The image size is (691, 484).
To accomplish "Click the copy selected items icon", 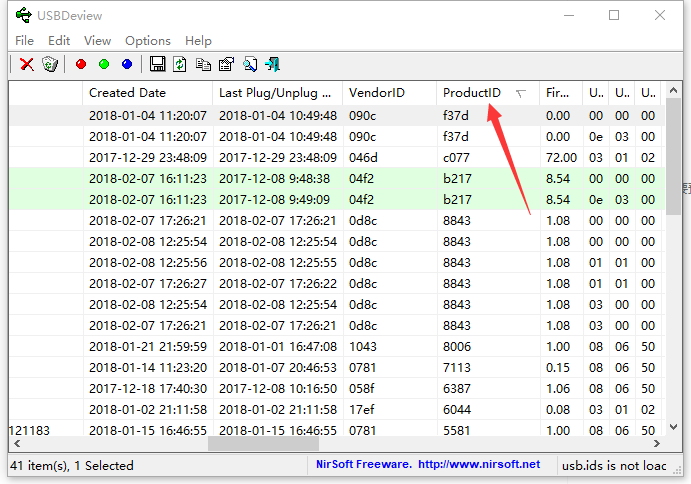I will click(x=203, y=64).
